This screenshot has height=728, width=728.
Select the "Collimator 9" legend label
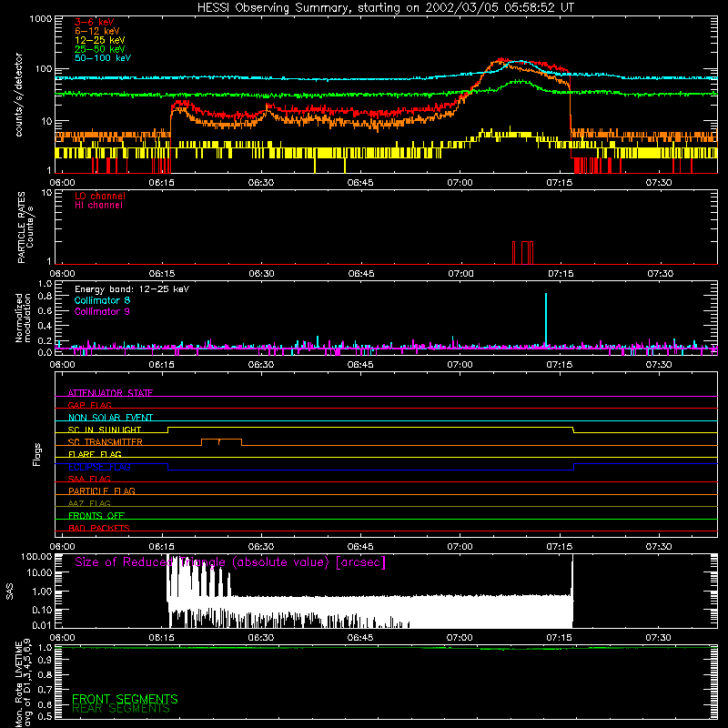(x=102, y=311)
